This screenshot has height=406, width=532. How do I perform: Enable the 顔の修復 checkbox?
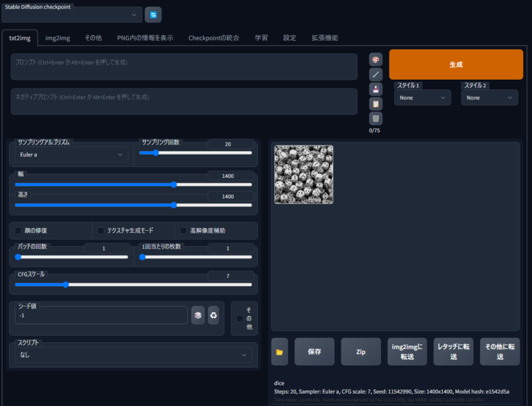pos(18,231)
